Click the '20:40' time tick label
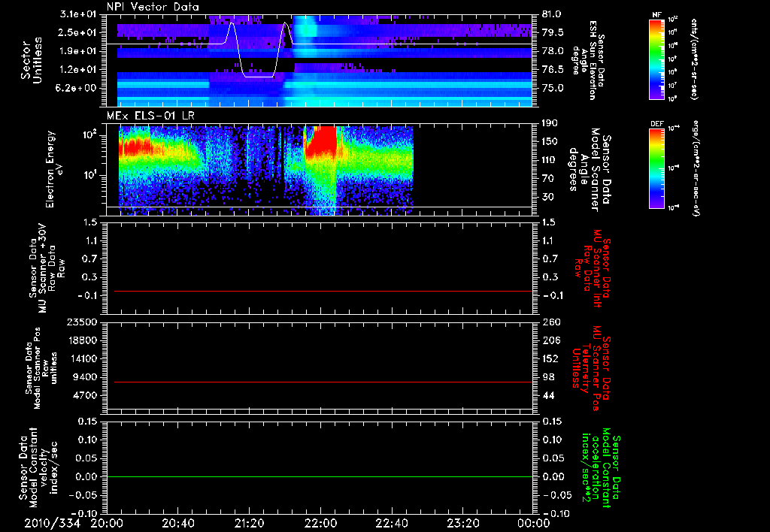Viewport: 770px width, 532px height. pyautogui.click(x=177, y=523)
